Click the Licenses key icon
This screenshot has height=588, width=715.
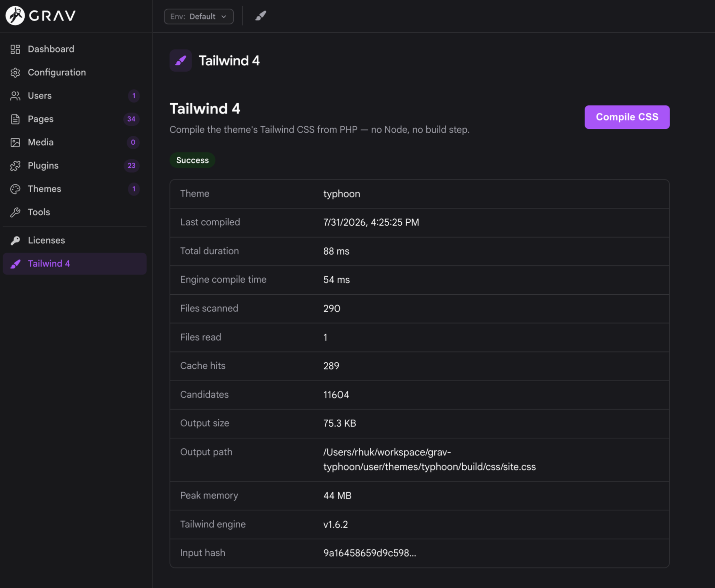(15, 240)
